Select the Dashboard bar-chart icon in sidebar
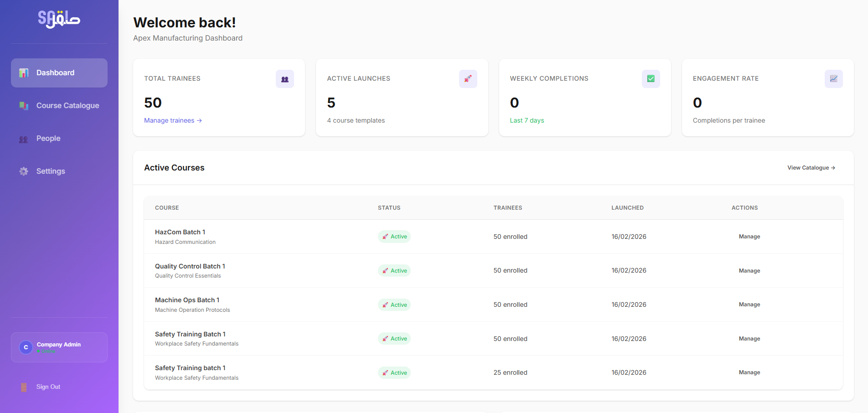Image resolution: width=868 pixels, height=413 pixels. pyautogui.click(x=23, y=72)
